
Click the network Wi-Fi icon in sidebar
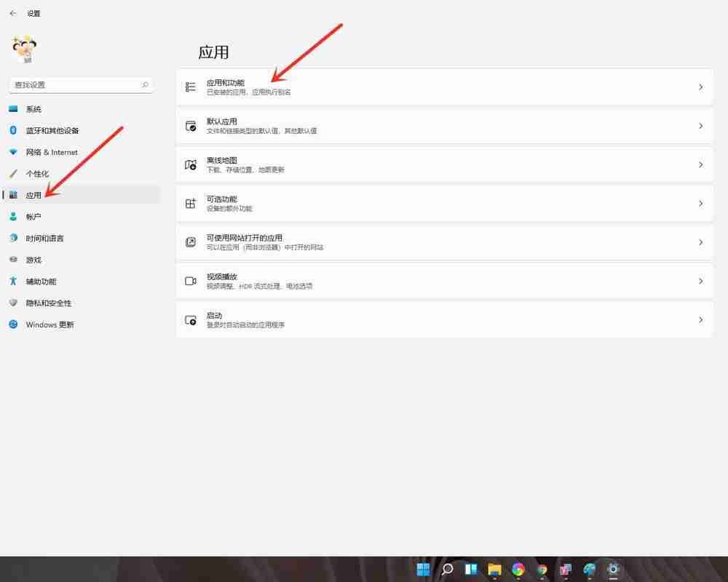pos(13,152)
